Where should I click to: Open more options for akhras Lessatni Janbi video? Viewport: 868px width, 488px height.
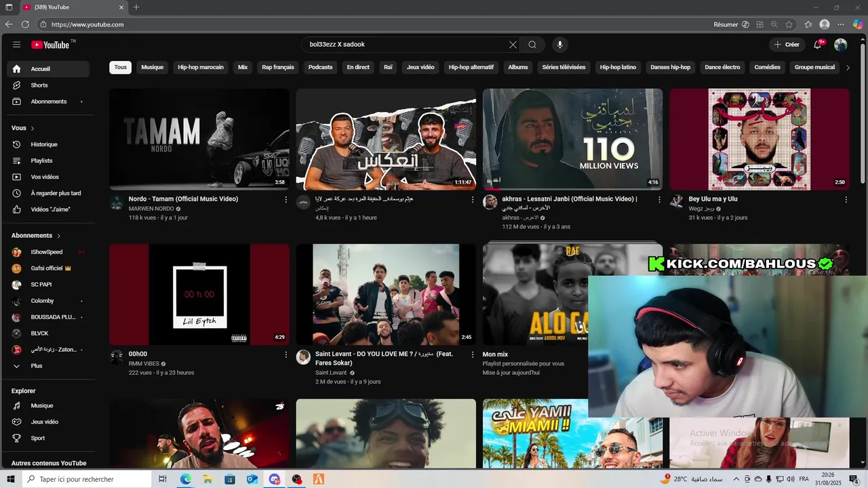pyautogui.click(x=659, y=200)
